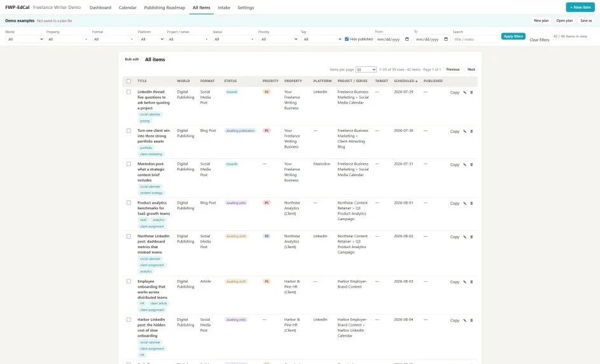Open the To date calendar picker icon
This screenshot has height=364, width=600.
[x=446, y=39]
